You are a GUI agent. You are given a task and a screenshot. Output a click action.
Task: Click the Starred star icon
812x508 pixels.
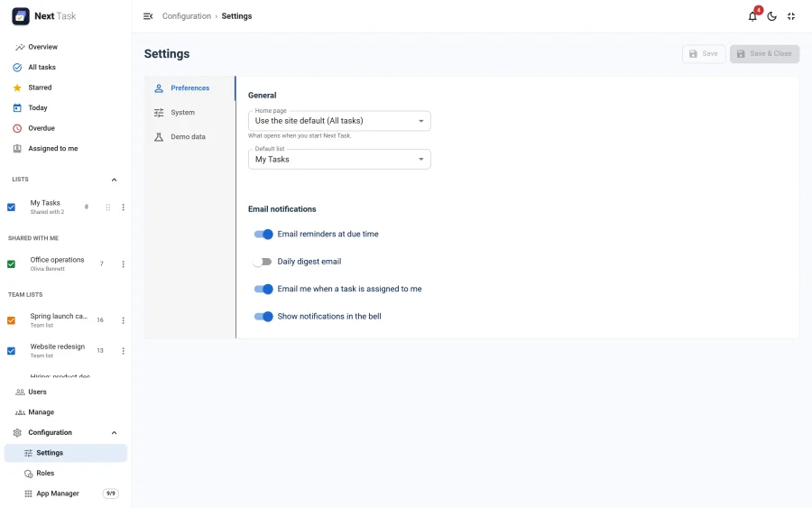[17, 88]
